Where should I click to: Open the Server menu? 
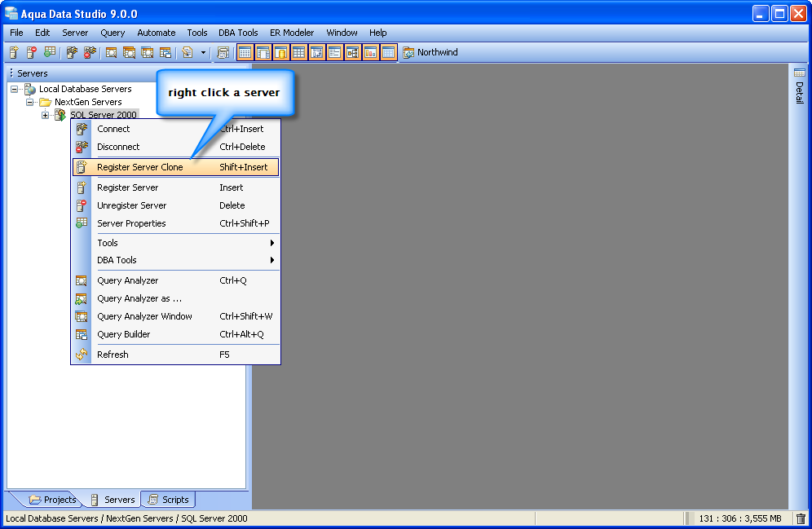click(x=75, y=33)
